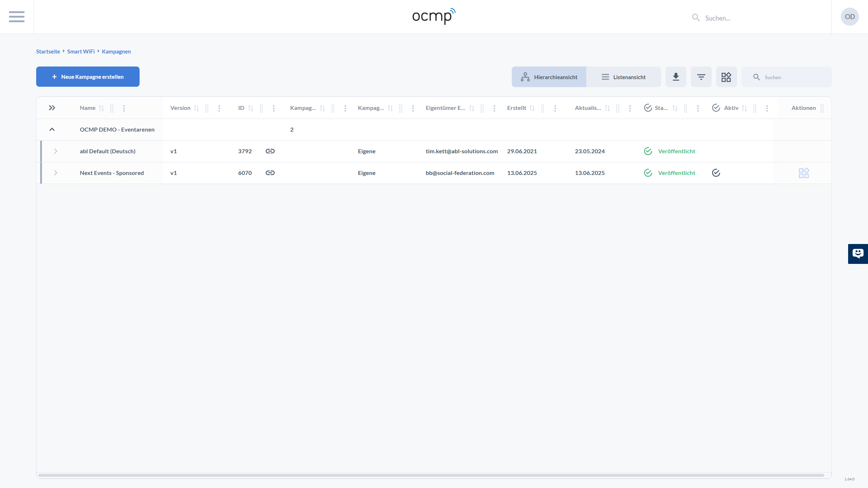
Task: Click Neue Kampagne erstellen button
Action: click(88, 77)
